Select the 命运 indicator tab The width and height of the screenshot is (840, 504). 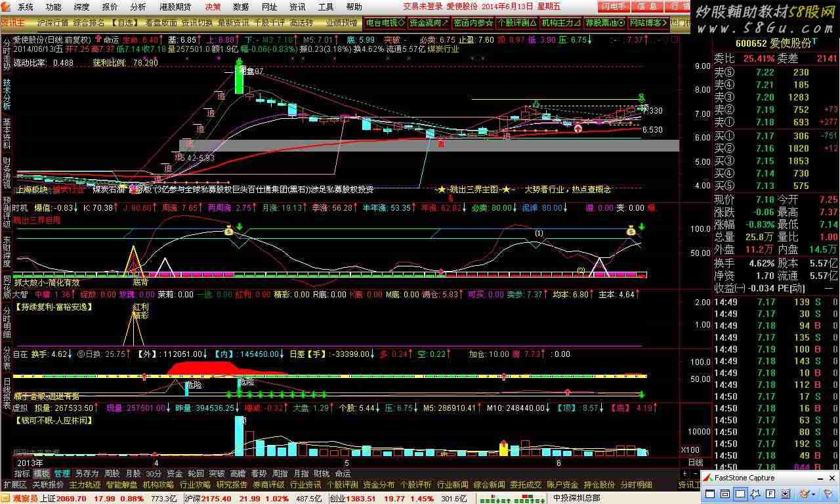343,473
